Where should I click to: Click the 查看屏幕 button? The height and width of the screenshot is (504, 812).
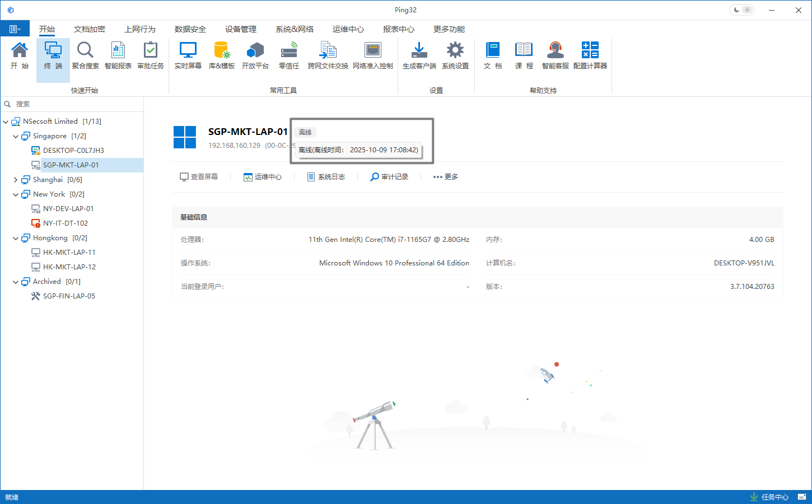[199, 177]
